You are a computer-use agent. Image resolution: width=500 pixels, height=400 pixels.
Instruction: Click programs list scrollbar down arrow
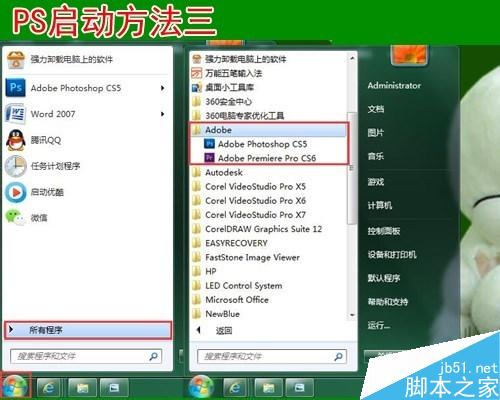[x=352, y=315]
